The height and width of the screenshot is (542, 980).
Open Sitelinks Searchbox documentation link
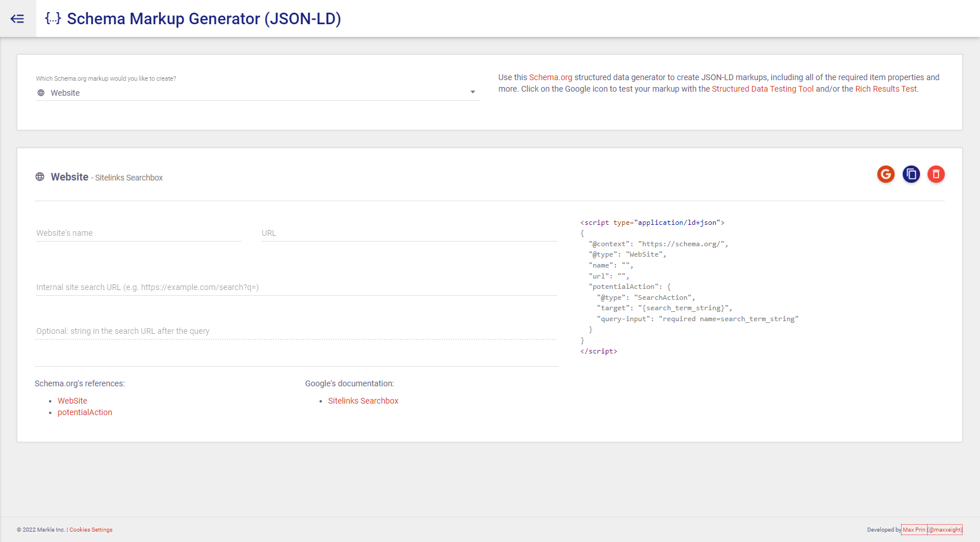363,401
